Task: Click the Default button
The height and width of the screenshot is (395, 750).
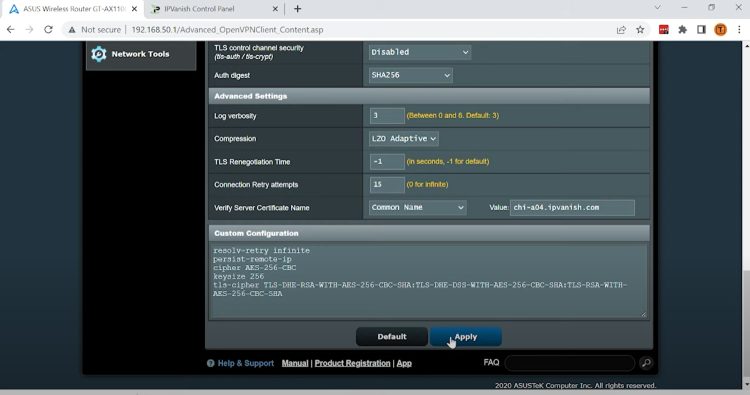Action: [392, 337]
